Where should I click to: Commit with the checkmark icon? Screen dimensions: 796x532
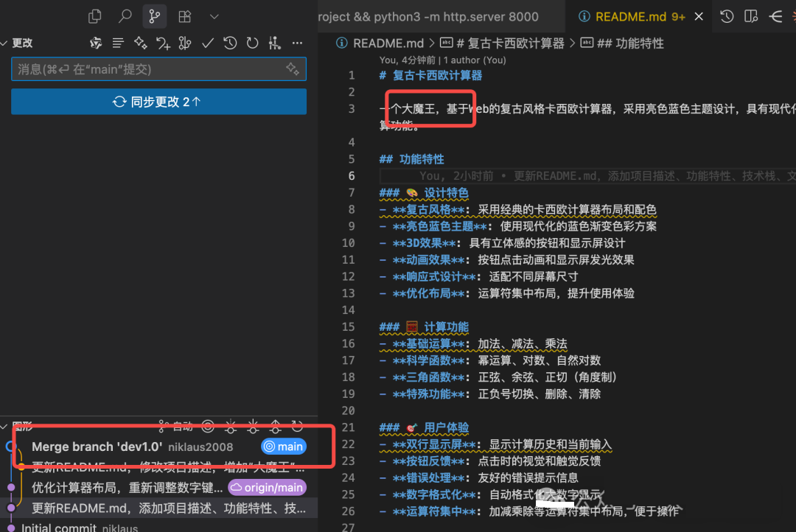coord(208,43)
